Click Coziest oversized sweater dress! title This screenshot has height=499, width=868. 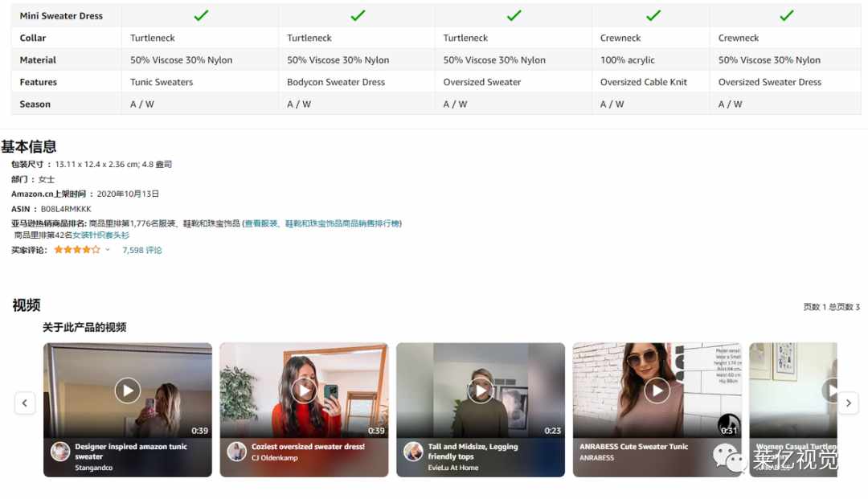click(308, 447)
